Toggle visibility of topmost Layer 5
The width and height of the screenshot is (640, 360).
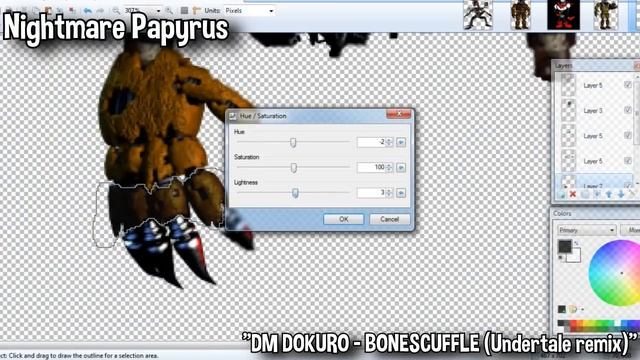tap(628, 85)
